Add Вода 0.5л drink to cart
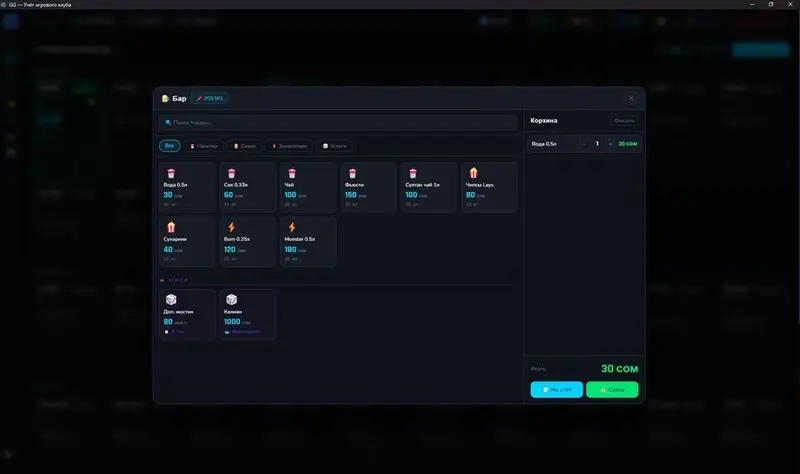 pos(187,187)
